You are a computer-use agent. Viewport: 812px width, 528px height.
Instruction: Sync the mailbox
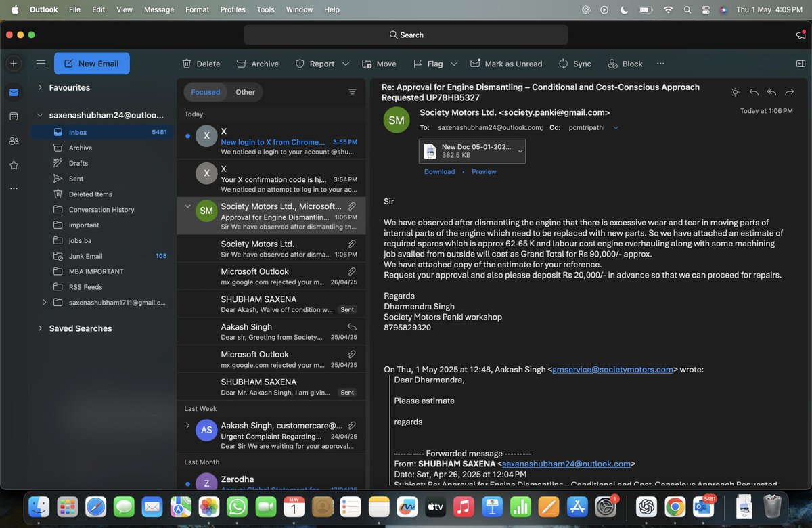pyautogui.click(x=574, y=64)
